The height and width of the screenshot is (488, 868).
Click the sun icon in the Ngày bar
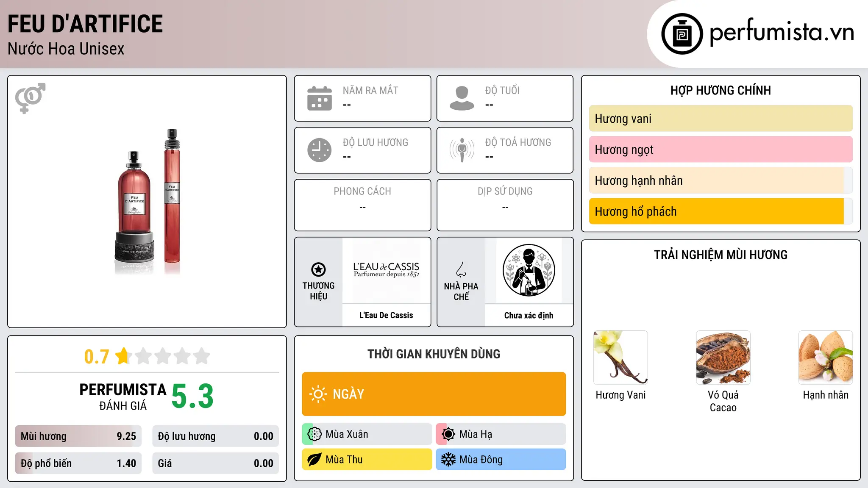point(318,394)
